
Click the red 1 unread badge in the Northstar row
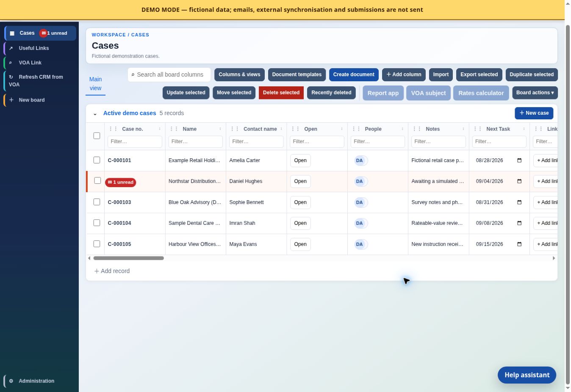pyautogui.click(x=121, y=182)
